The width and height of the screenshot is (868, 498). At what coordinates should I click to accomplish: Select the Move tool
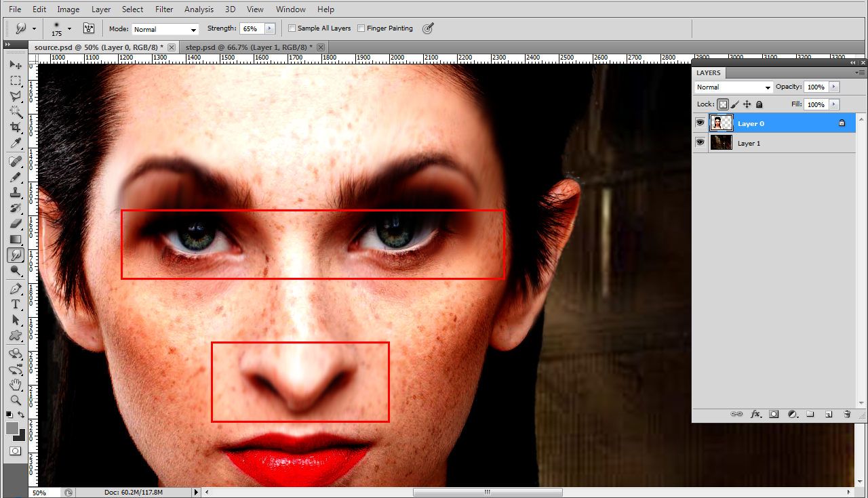(16, 65)
